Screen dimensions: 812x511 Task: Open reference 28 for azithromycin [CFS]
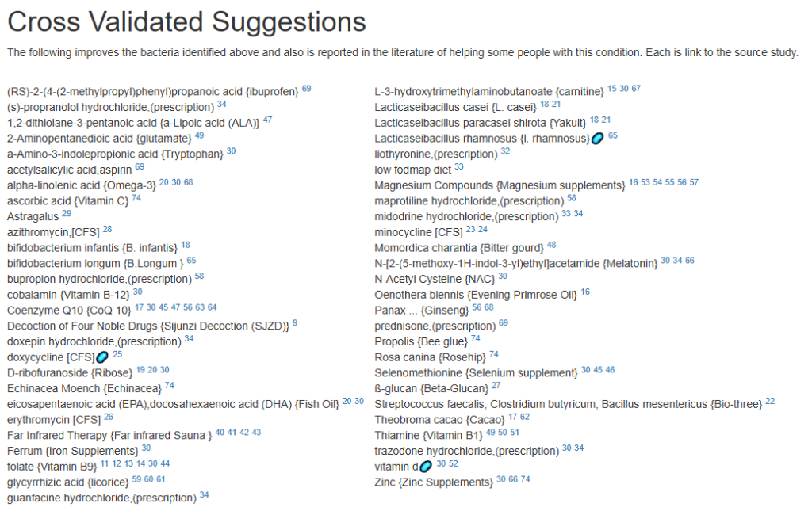pyautogui.click(x=107, y=229)
